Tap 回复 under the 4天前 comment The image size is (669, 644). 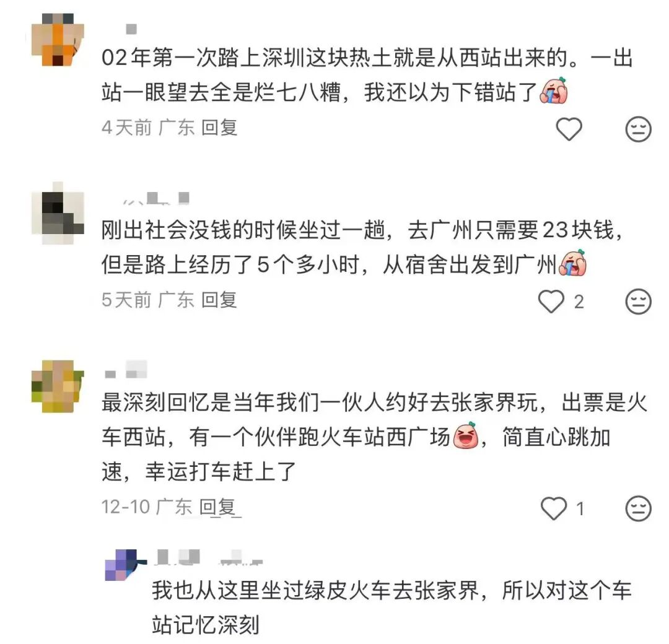coord(219,128)
